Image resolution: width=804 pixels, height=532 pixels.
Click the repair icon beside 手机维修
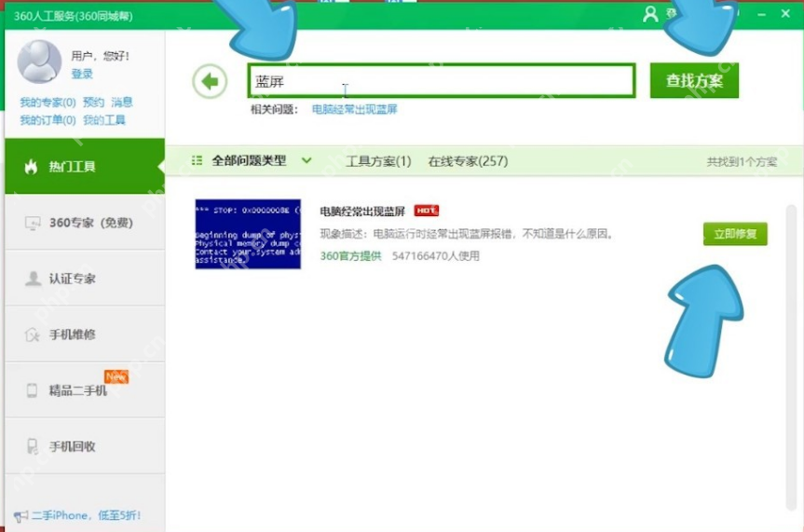[32, 334]
